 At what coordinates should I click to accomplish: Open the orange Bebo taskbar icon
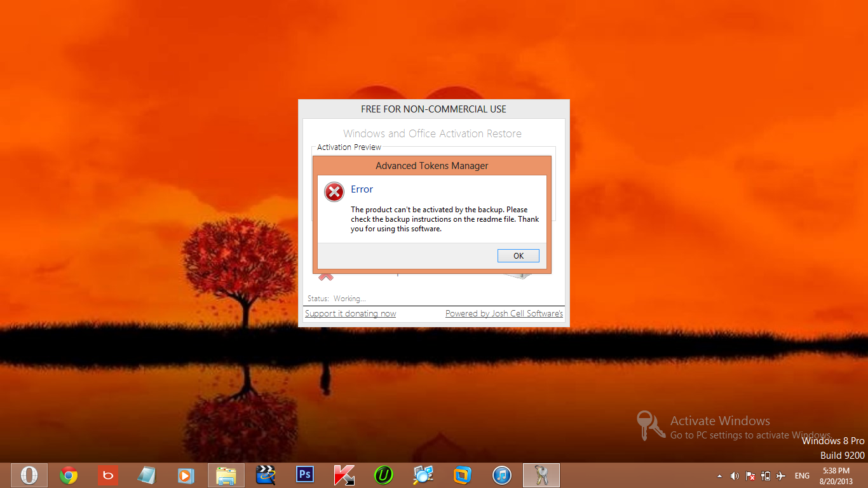click(108, 475)
